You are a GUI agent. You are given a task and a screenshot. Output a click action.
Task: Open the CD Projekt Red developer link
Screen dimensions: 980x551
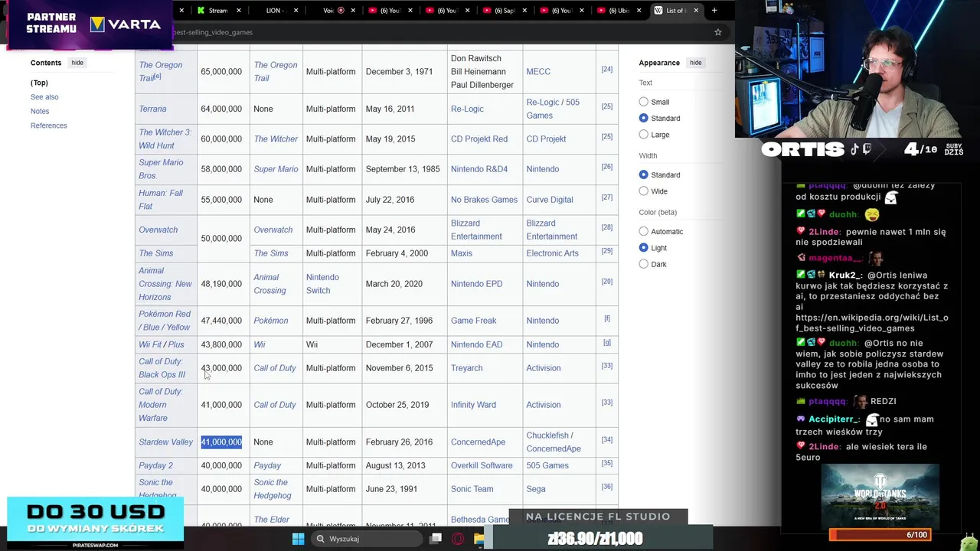click(x=479, y=139)
